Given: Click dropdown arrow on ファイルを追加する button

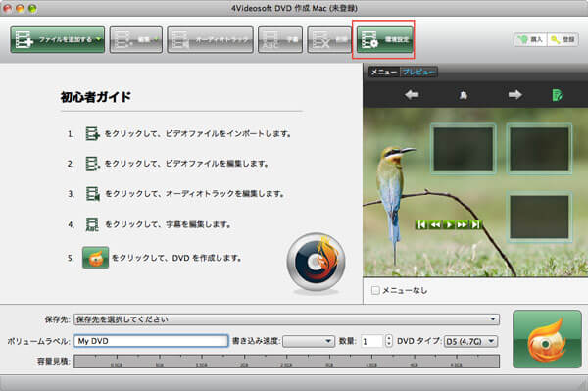Looking at the screenshot, I should (99, 39).
